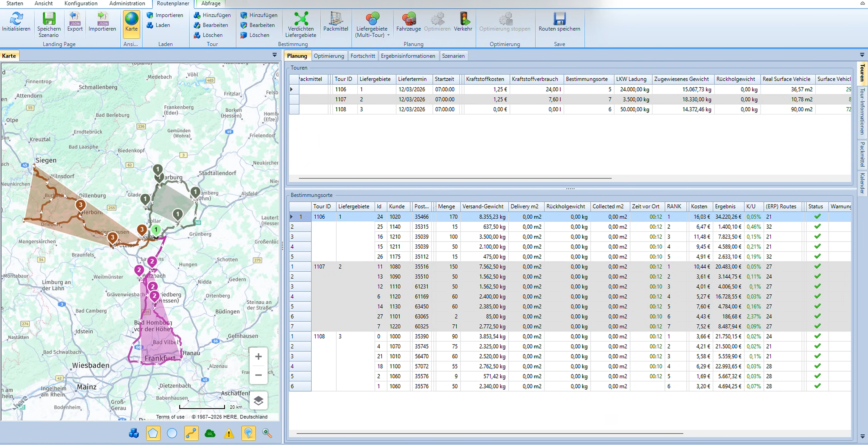
Task: Toggle the route line display icon
Action: (191, 433)
